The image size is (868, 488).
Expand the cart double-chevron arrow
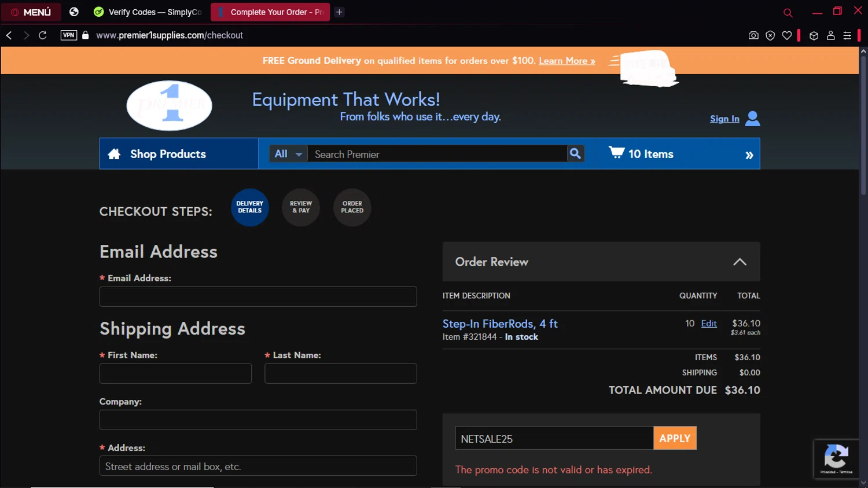pos(749,155)
